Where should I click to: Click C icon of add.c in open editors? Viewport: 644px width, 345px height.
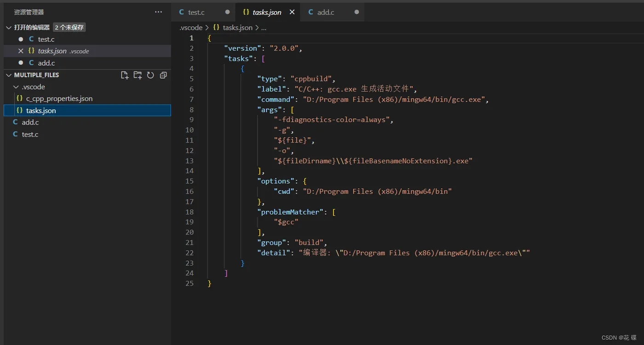pyautogui.click(x=31, y=63)
